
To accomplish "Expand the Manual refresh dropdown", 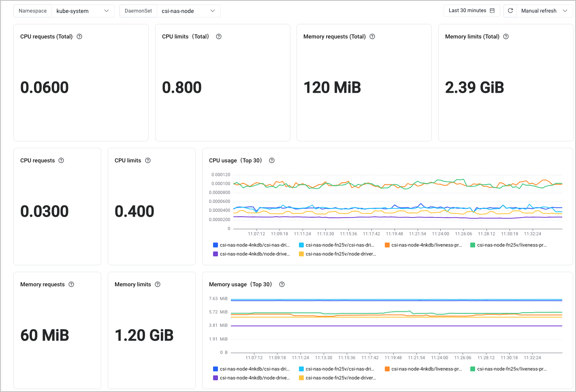I will tap(544, 11).
